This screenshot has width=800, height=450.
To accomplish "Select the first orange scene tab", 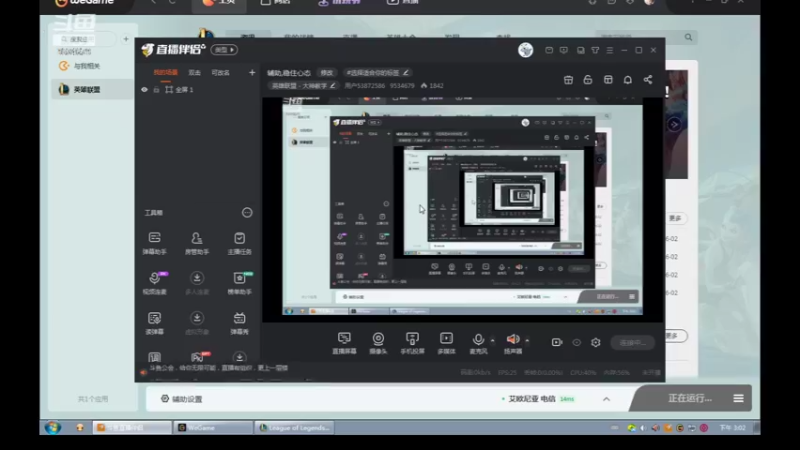I will click(x=165, y=72).
